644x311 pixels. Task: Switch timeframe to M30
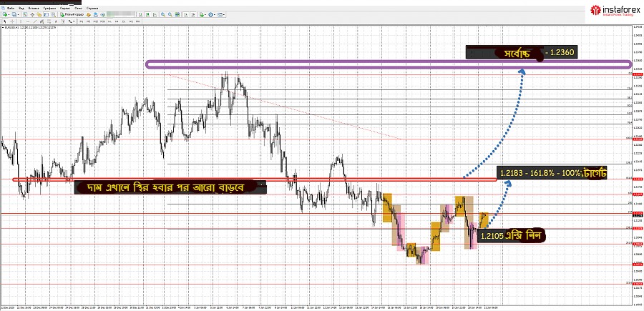pos(102,21)
